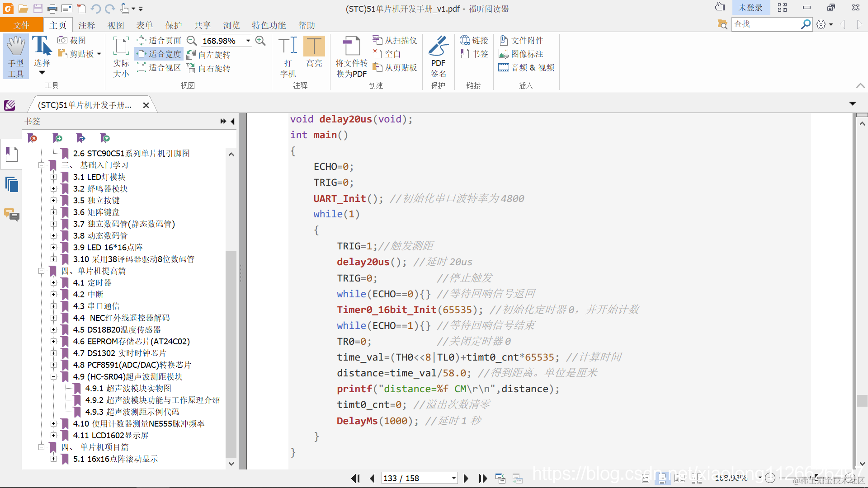
Task: Expand the 4.10 NE555 bookmark node
Action: click(x=53, y=424)
